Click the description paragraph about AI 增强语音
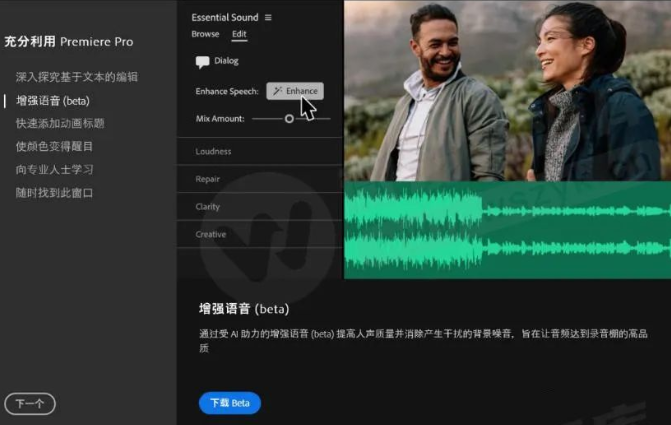This screenshot has width=671, height=425. click(x=423, y=341)
